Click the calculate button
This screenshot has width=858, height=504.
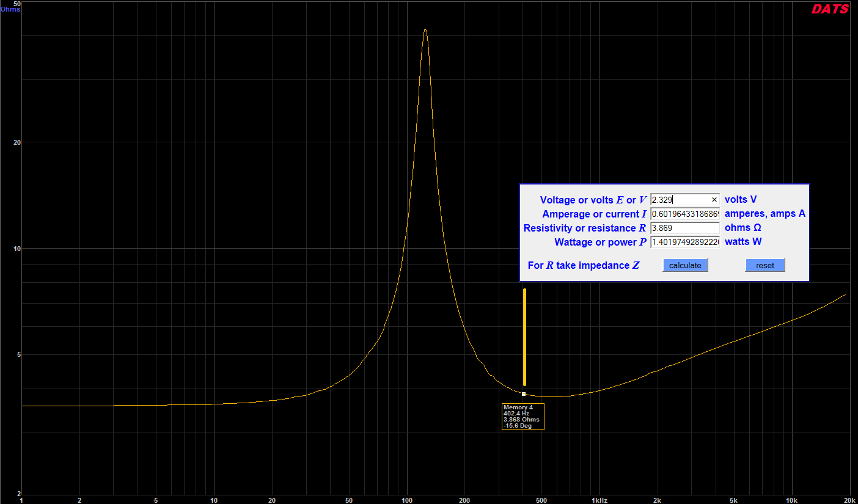pos(685,265)
